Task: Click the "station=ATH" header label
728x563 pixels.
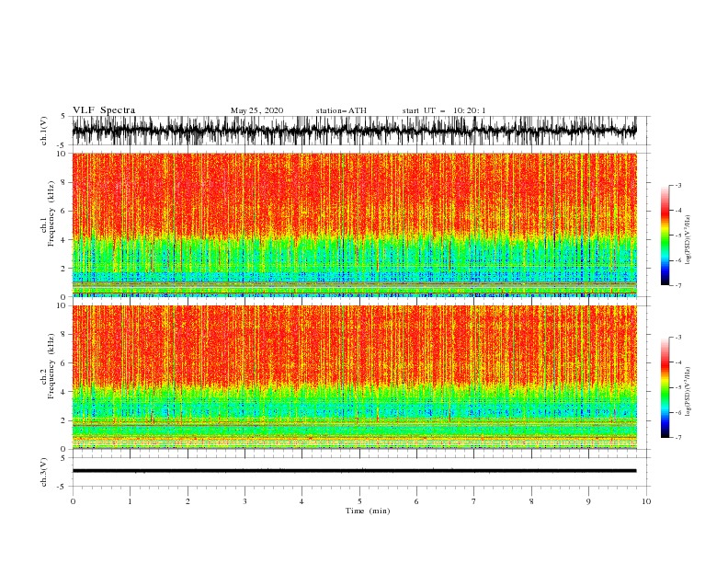Action: [x=341, y=110]
